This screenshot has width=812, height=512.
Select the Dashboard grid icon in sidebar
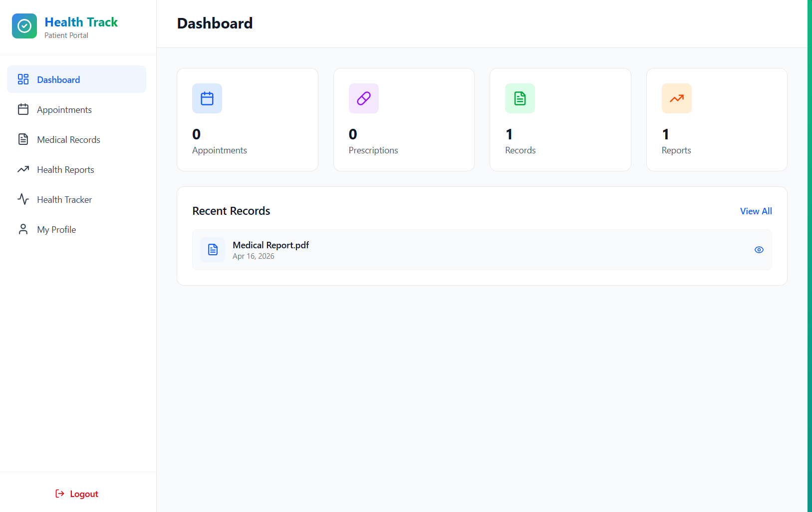23,79
